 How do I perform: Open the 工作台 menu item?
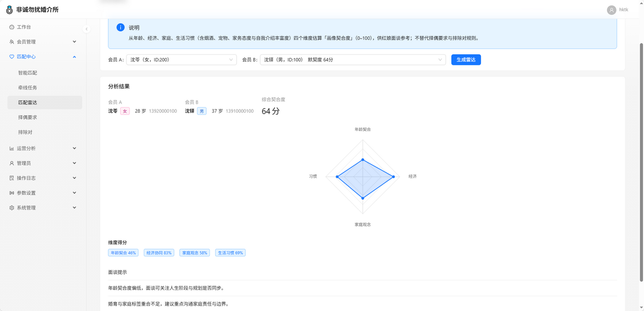coord(43,27)
